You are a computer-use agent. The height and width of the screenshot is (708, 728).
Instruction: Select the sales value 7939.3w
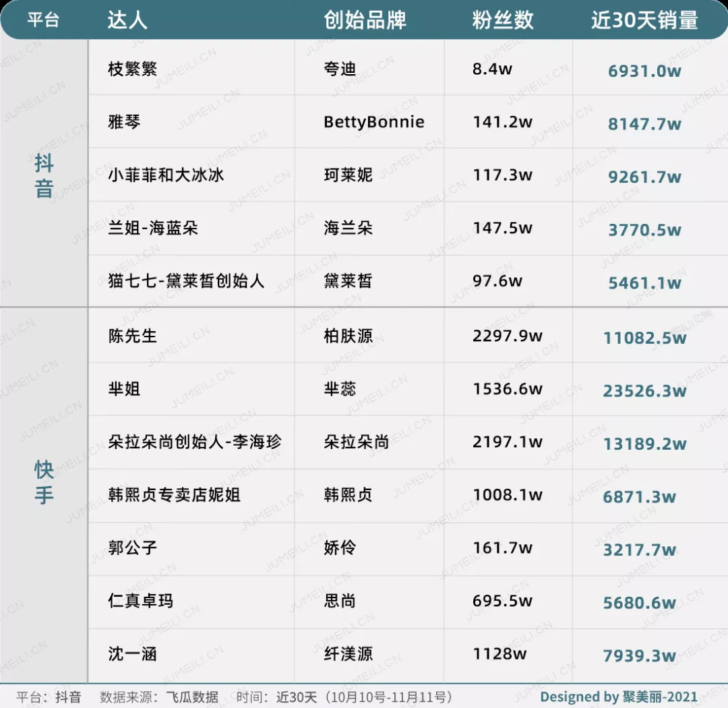[x=639, y=655]
